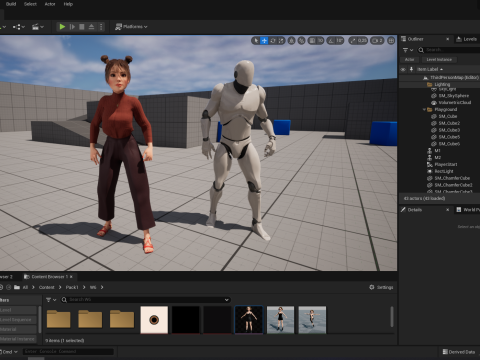Open the Select menu
The height and width of the screenshot is (360, 480).
(30, 4)
